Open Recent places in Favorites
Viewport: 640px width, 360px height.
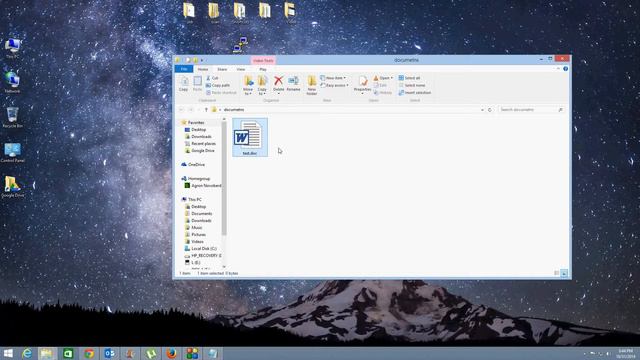point(203,144)
